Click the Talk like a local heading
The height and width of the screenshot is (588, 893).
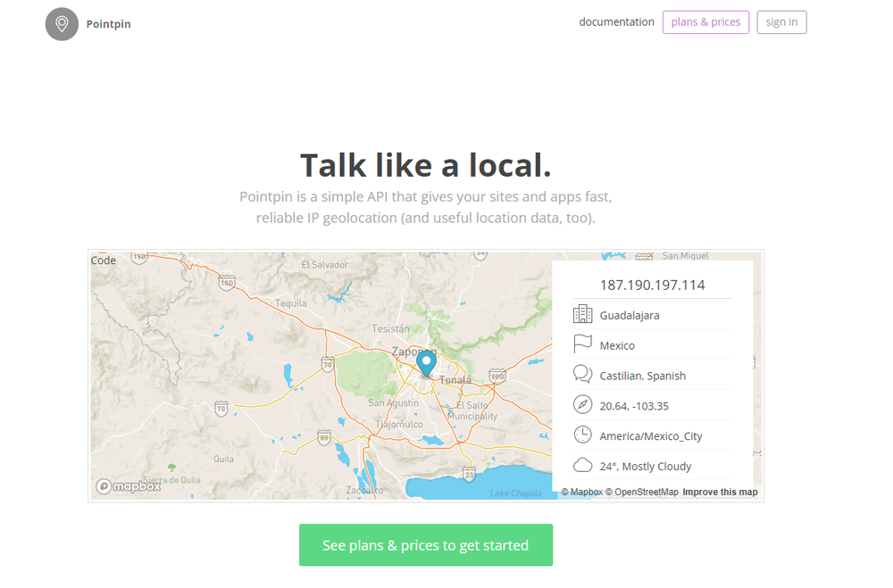pos(425,165)
